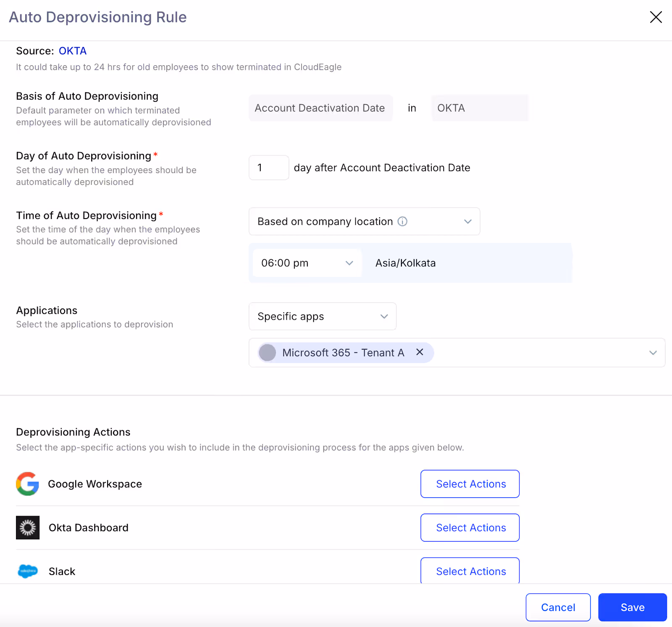The image size is (672, 627).
Task: Open the OKTA source link
Action: pyautogui.click(x=73, y=51)
